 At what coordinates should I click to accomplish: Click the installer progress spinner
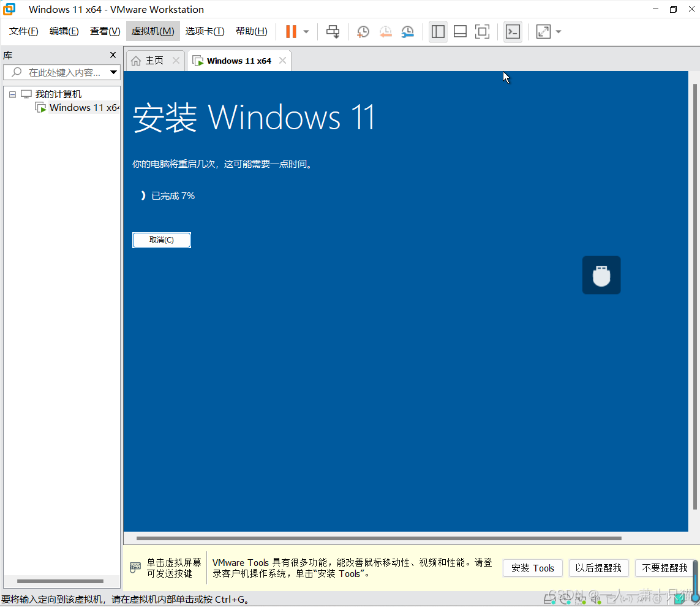coord(143,195)
